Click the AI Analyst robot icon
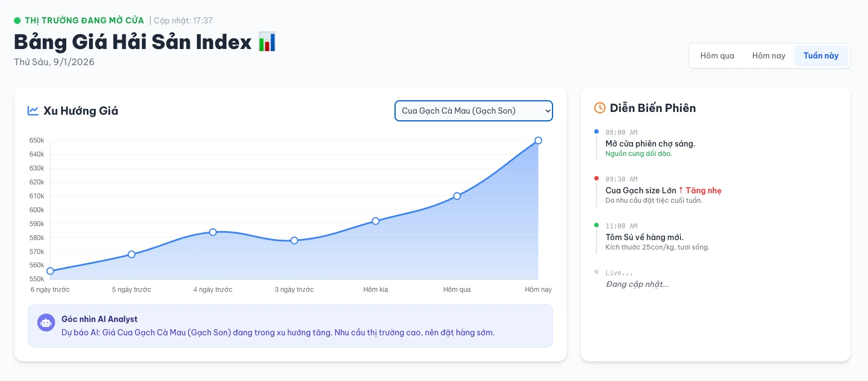Viewport: 868px width, 381px height. coord(46,323)
